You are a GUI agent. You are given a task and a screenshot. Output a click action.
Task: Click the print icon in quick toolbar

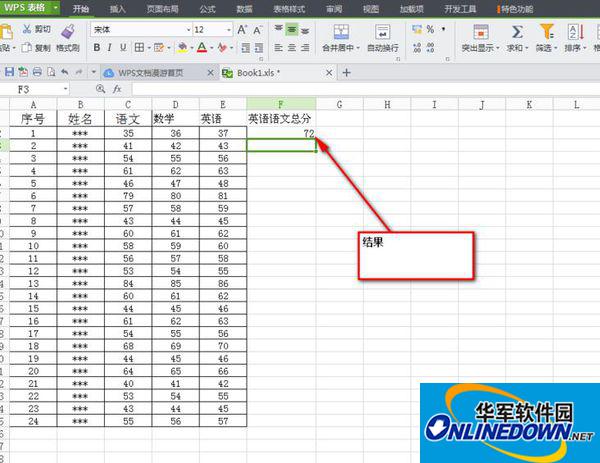(x=37, y=72)
